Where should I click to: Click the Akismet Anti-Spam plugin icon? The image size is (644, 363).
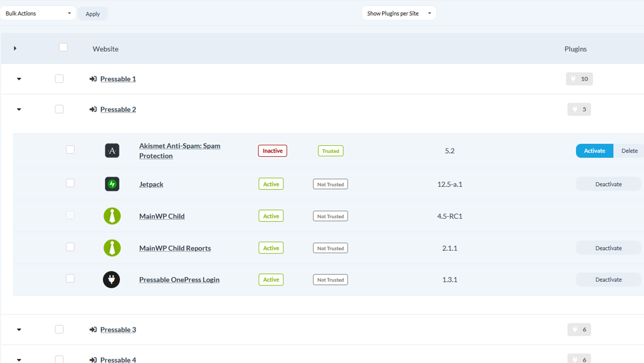(x=112, y=151)
